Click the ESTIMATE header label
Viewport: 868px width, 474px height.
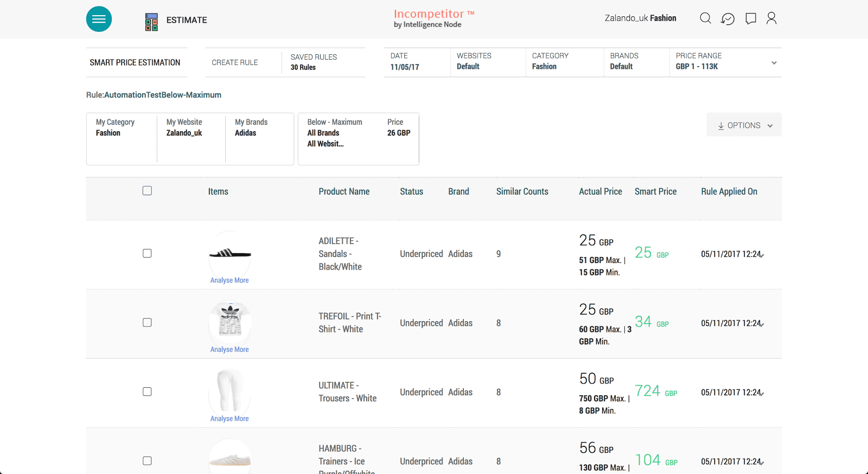(187, 20)
